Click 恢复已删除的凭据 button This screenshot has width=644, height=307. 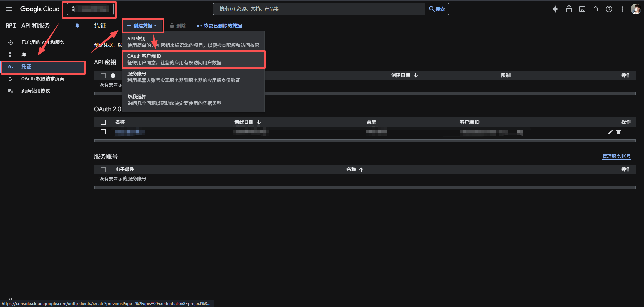(x=219, y=26)
